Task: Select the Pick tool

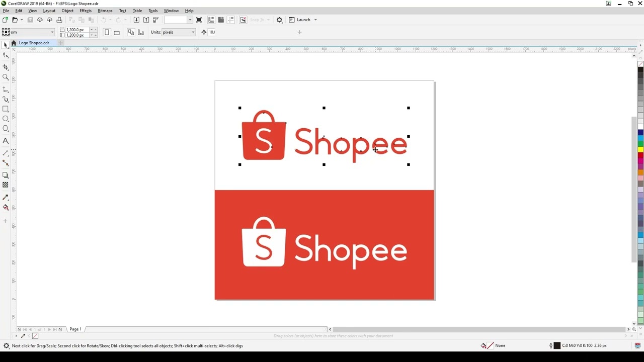Action: pyautogui.click(x=6, y=45)
